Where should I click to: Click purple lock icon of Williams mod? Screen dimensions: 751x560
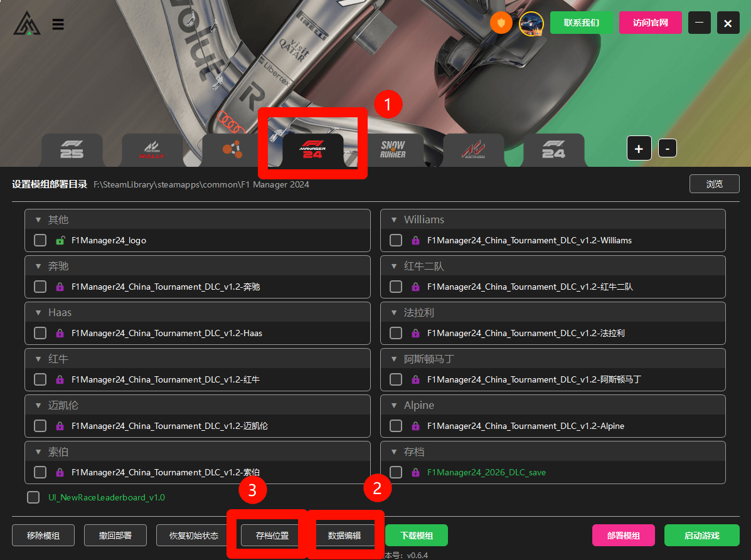pos(416,240)
